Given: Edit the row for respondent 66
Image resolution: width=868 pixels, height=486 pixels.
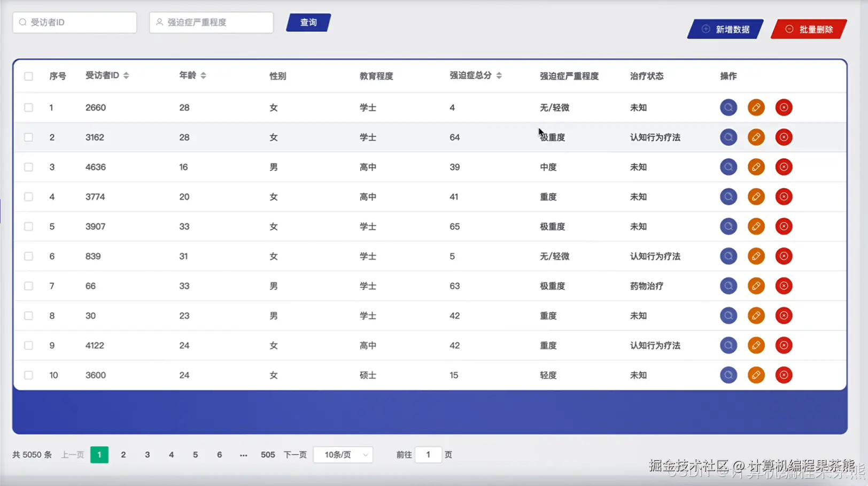Looking at the screenshot, I should point(756,286).
